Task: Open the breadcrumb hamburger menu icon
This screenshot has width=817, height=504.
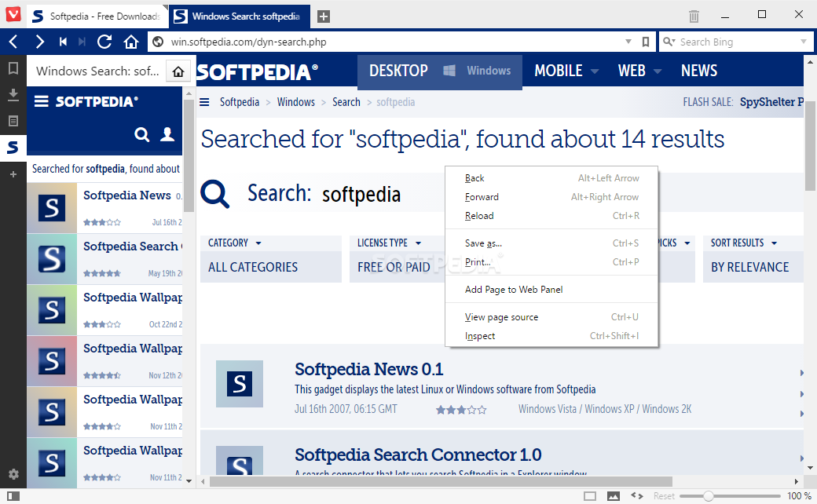Action: coord(204,102)
